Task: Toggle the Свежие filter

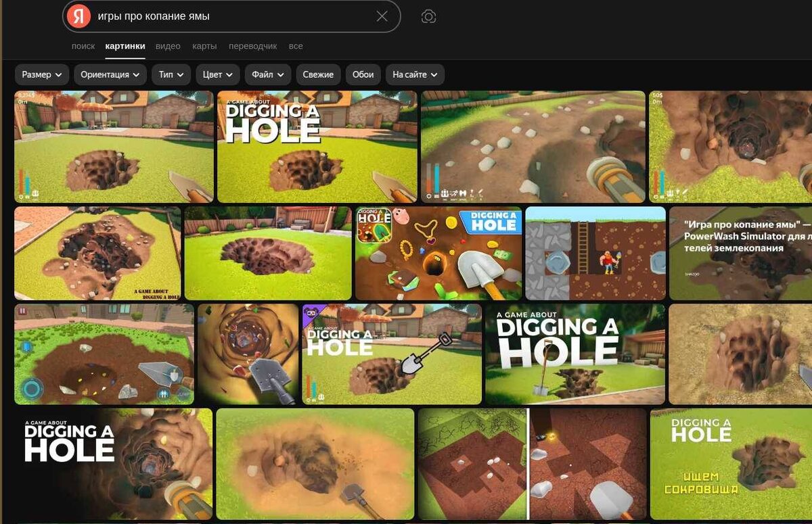Action: pos(318,74)
